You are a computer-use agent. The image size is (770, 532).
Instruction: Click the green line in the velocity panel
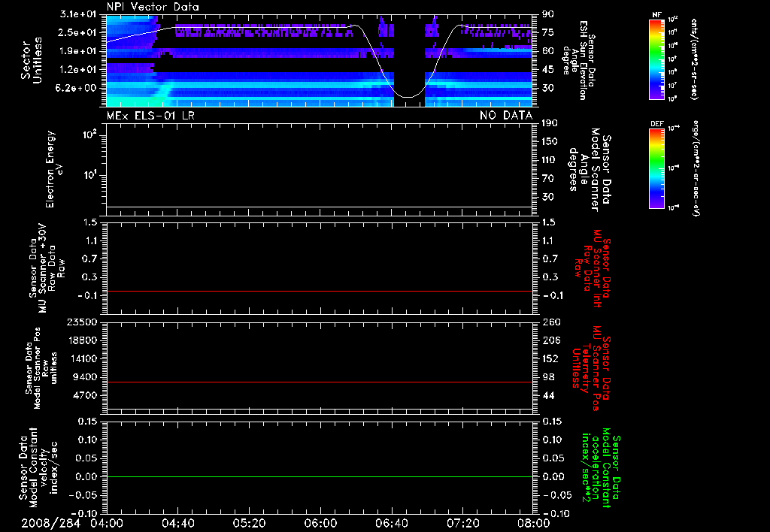pyautogui.click(x=319, y=476)
